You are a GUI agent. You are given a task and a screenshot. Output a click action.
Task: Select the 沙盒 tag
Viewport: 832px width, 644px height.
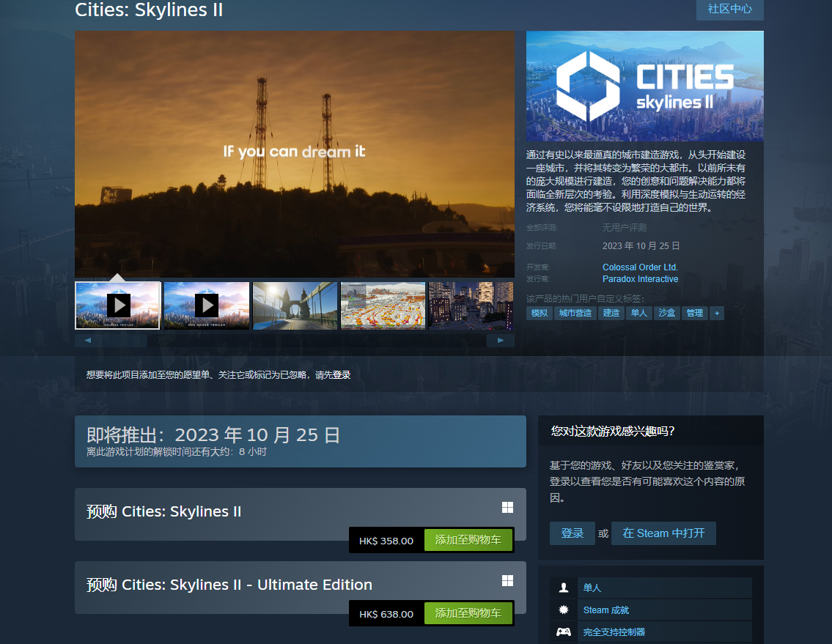pyautogui.click(x=666, y=313)
